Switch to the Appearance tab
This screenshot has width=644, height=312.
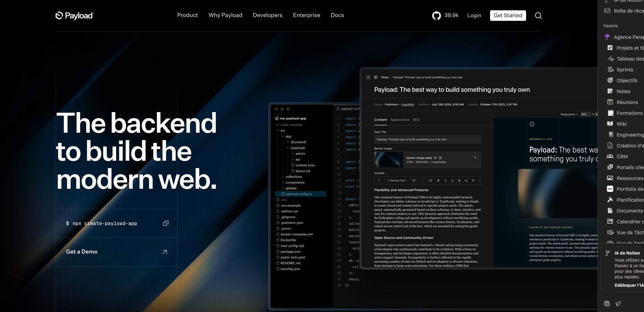(x=400, y=120)
